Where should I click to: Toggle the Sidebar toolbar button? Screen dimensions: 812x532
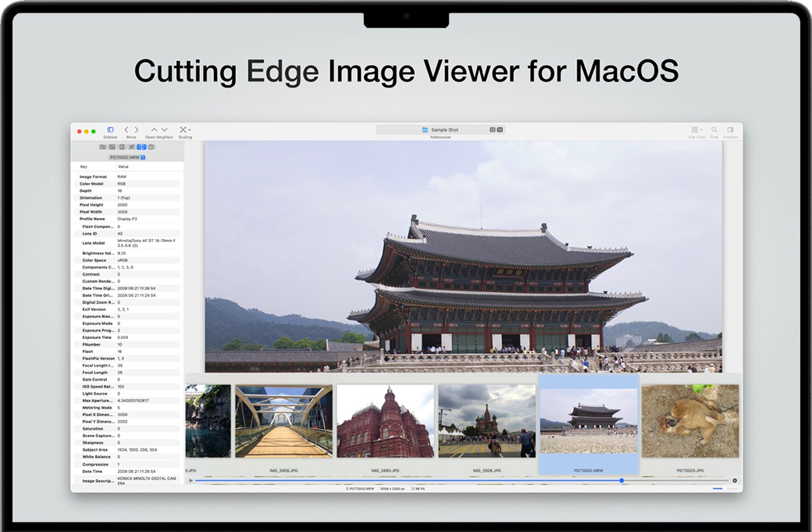pyautogui.click(x=110, y=130)
